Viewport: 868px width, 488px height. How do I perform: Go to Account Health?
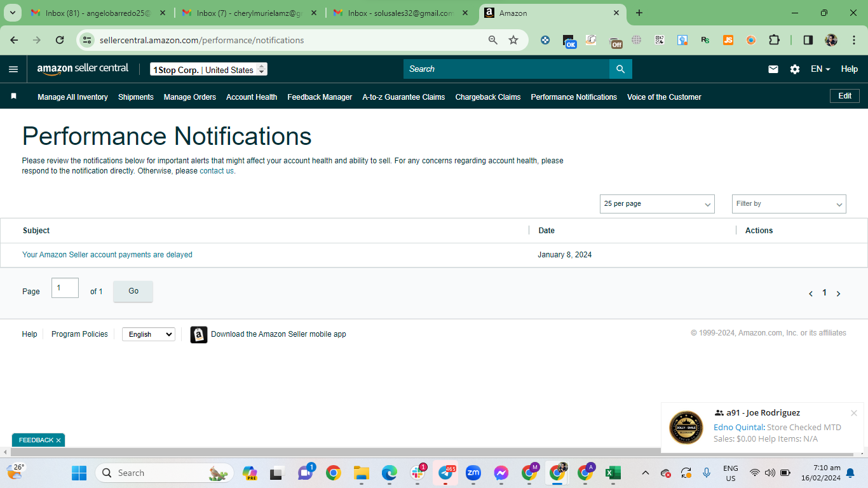click(252, 97)
